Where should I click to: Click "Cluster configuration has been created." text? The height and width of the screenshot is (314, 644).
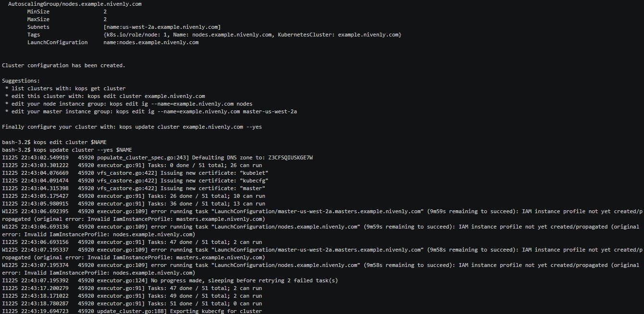click(63, 65)
